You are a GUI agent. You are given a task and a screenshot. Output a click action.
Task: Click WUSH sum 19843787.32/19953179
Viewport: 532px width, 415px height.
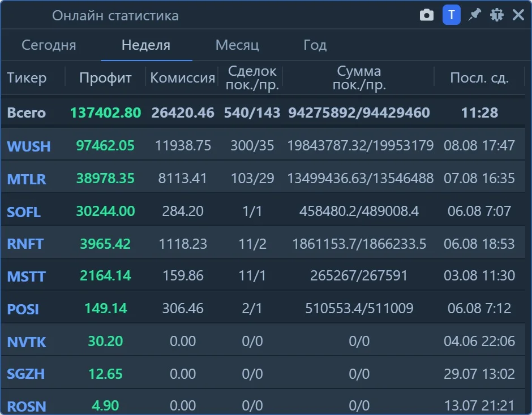tap(361, 145)
